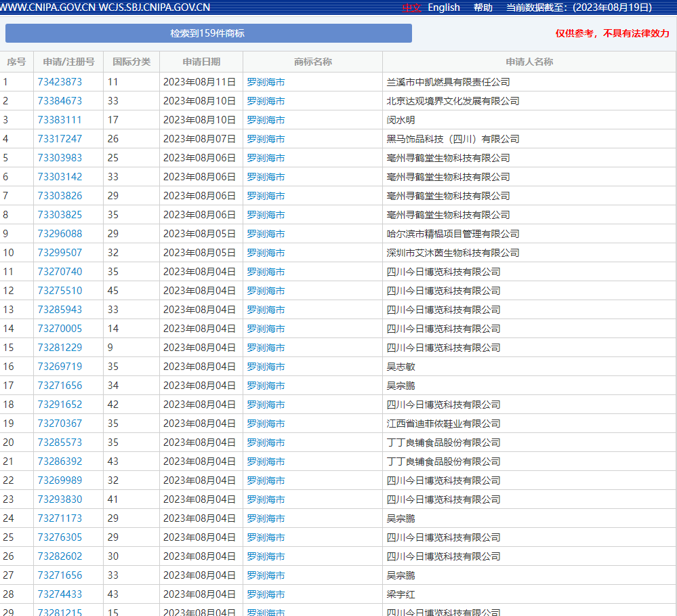Open 罗刹海市 trademark in row 9
Image resolution: width=677 pixels, height=616 pixels.
pyautogui.click(x=266, y=234)
